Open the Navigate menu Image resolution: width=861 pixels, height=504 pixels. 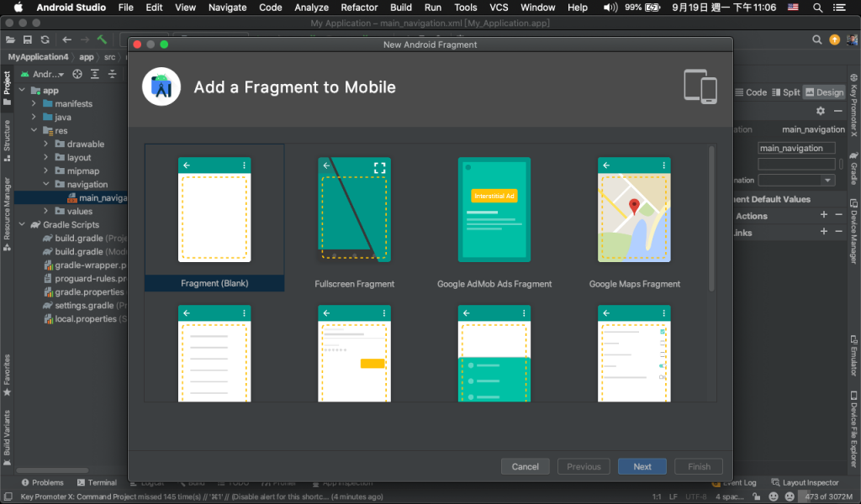[227, 7]
